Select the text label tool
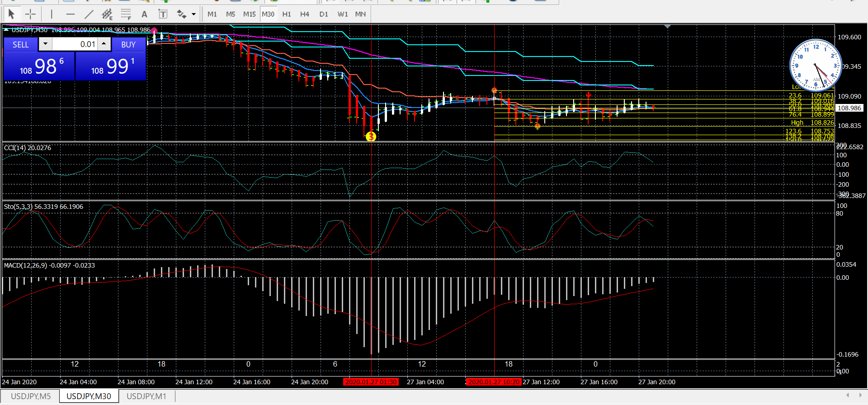 click(x=163, y=14)
